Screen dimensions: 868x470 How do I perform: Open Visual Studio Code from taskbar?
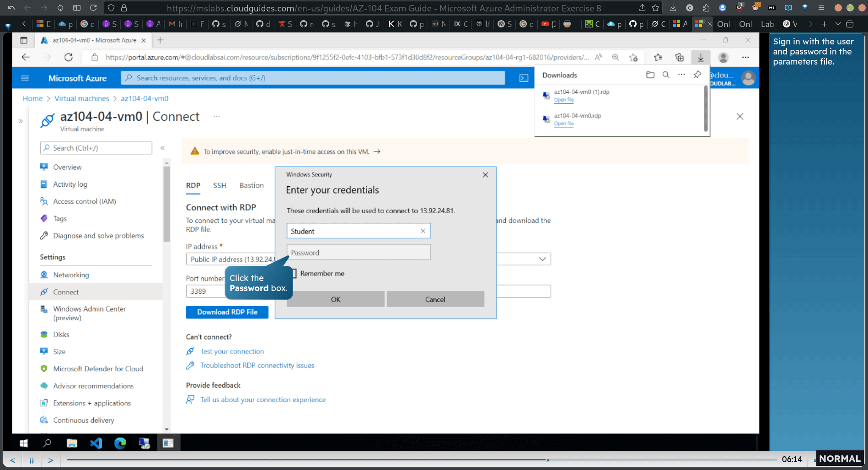[x=96, y=443]
